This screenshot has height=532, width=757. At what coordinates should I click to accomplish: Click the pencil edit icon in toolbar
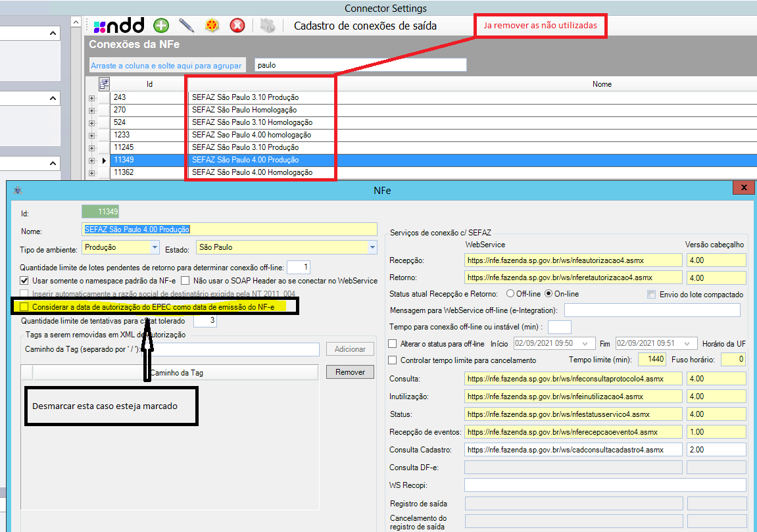point(186,26)
